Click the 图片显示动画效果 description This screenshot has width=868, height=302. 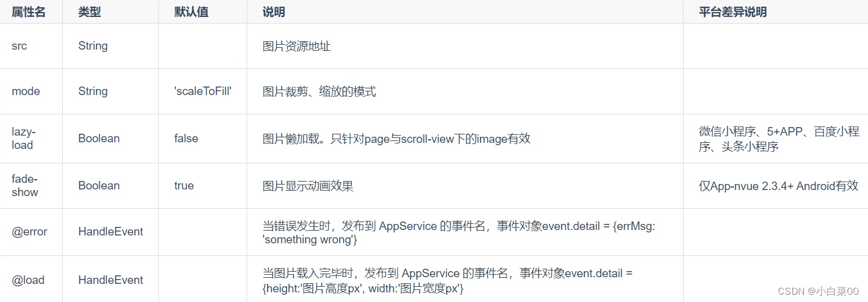(x=308, y=186)
